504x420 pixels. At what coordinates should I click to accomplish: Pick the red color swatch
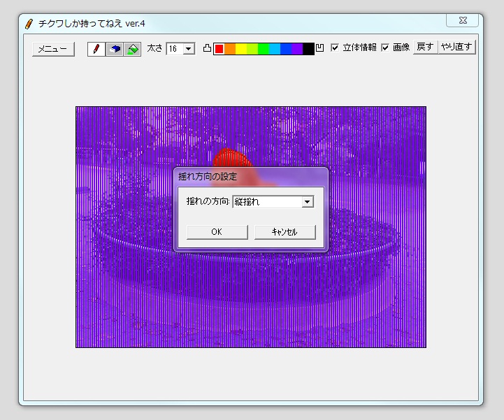coord(219,49)
